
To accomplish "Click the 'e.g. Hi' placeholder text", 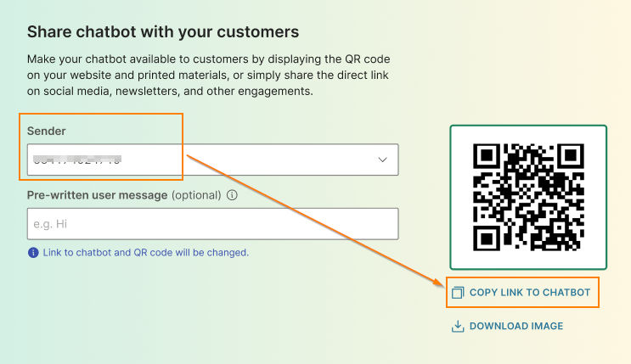I will 50,224.
